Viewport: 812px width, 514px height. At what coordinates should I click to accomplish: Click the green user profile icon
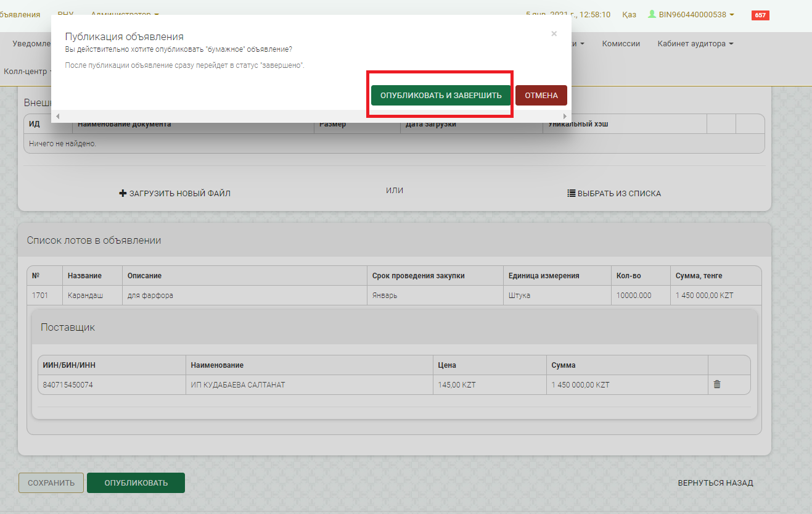[x=651, y=14]
